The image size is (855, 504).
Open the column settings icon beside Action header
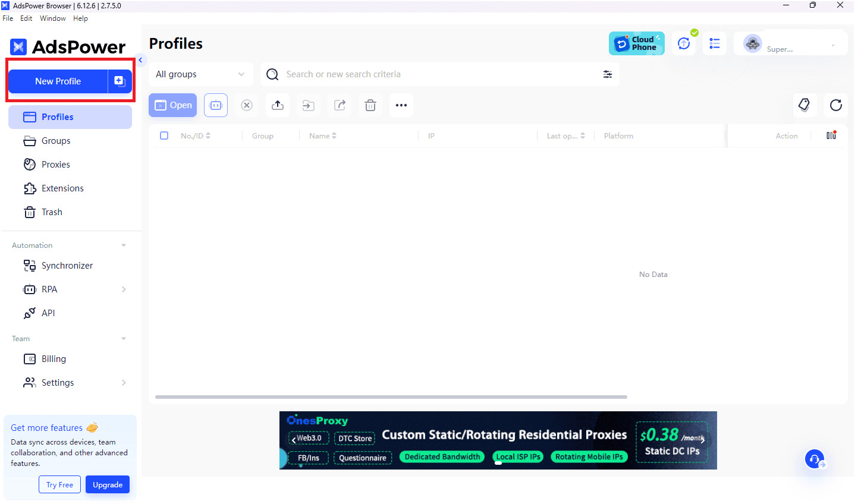[831, 136]
